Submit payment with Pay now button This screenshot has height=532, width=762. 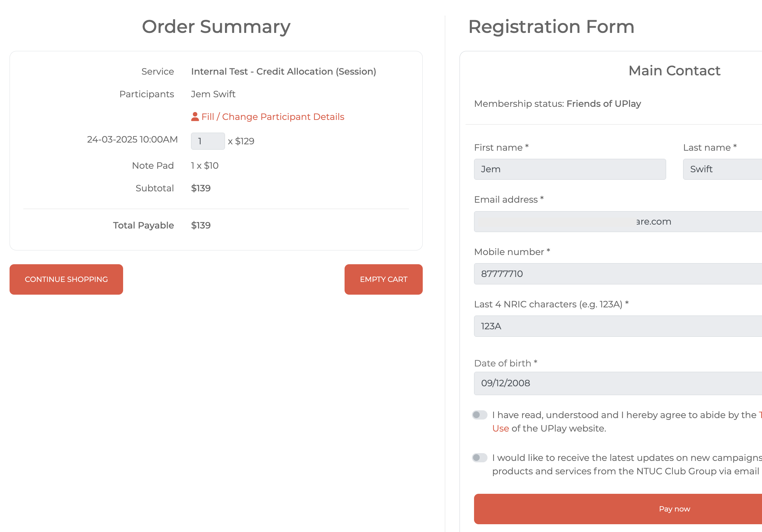point(674,509)
